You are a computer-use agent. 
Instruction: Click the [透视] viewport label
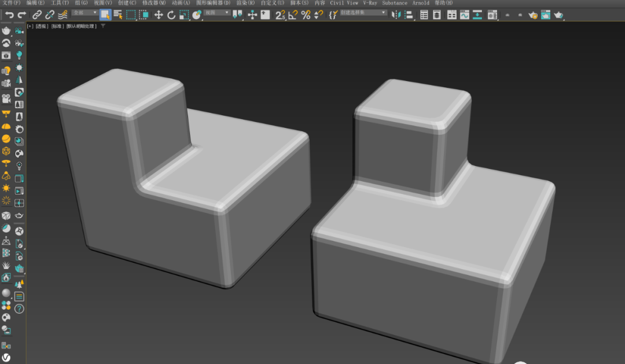42,26
